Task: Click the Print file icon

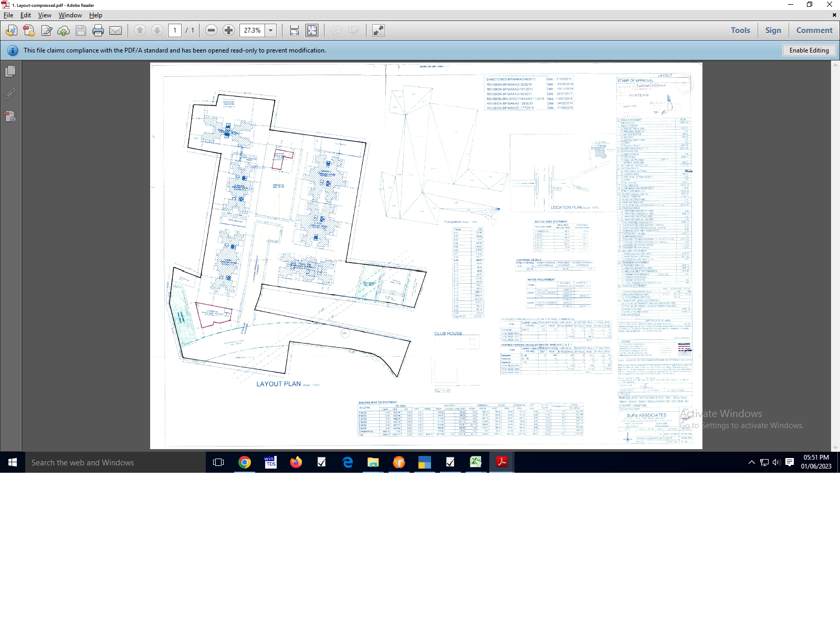Action: (98, 30)
